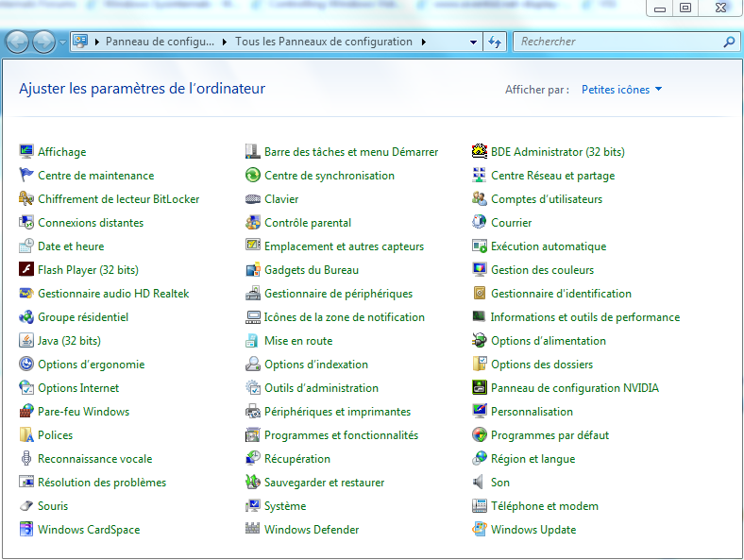This screenshot has height=560, width=744.
Task: Click the Son speaker icon
Action: (x=480, y=483)
